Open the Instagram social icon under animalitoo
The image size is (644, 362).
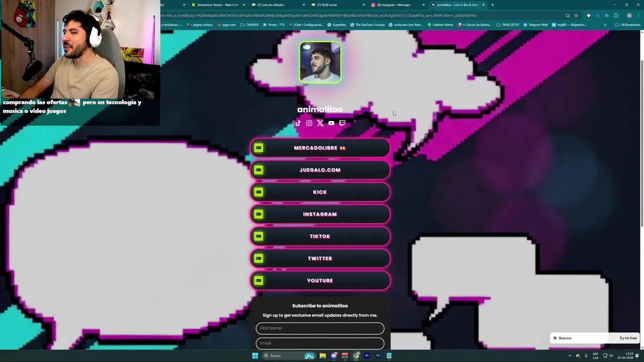(x=309, y=123)
